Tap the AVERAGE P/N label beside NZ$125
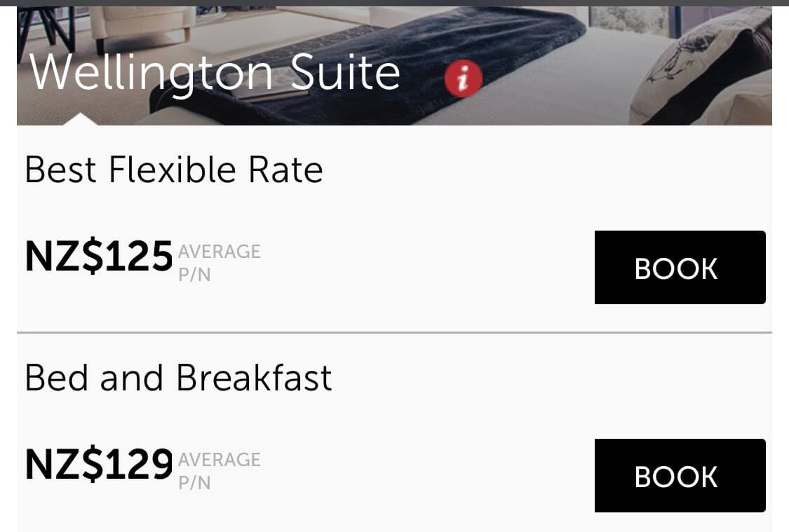Viewport: 789px width, 532px height. [x=219, y=262]
